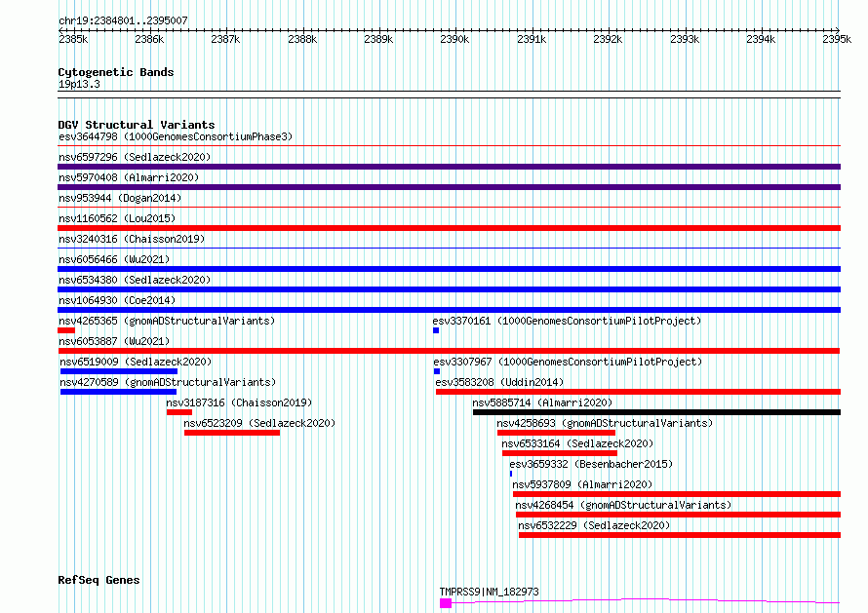Open the nsv6523209 (Sedlazeck2020) label
The width and height of the screenshot is (868, 613).
tap(259, 423)
